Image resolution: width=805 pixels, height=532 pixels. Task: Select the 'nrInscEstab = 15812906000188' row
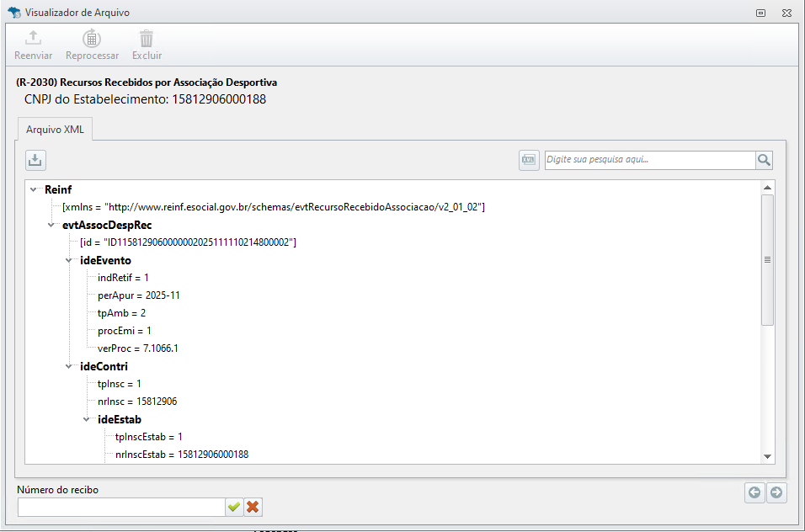coord(182,455)
